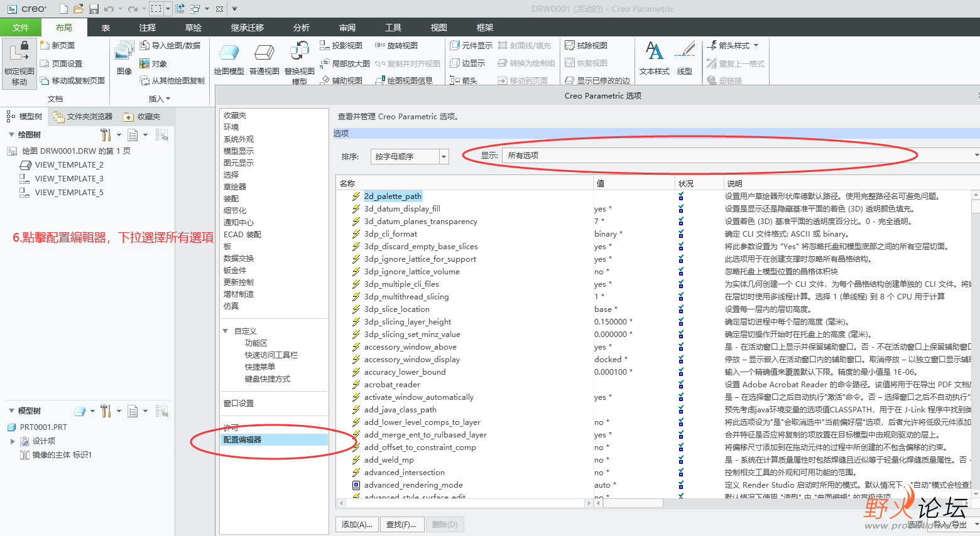Click the 图像 image icon
The image size is (980, 536).
pos(124,51)
